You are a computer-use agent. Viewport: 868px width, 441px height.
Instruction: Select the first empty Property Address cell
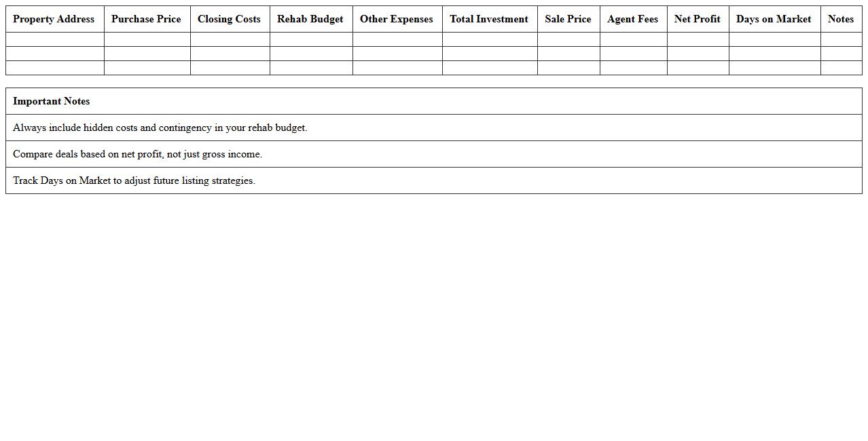tap(53, 39)
